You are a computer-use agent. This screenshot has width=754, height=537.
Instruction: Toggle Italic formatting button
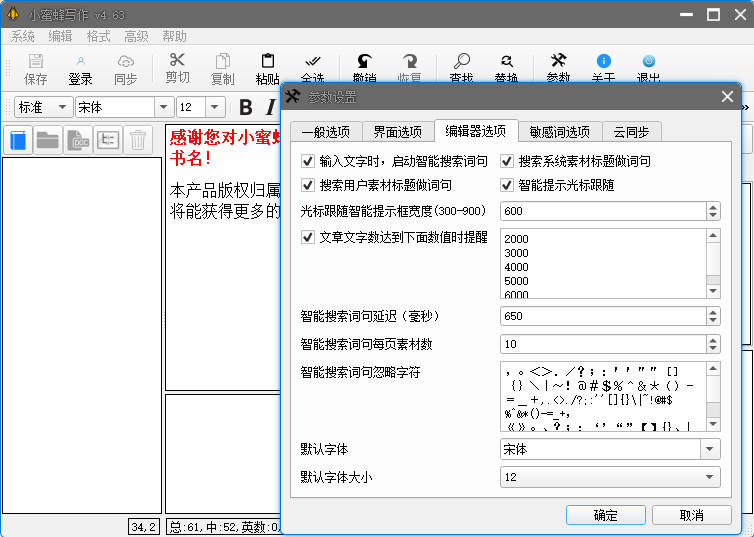pos(271,107)
